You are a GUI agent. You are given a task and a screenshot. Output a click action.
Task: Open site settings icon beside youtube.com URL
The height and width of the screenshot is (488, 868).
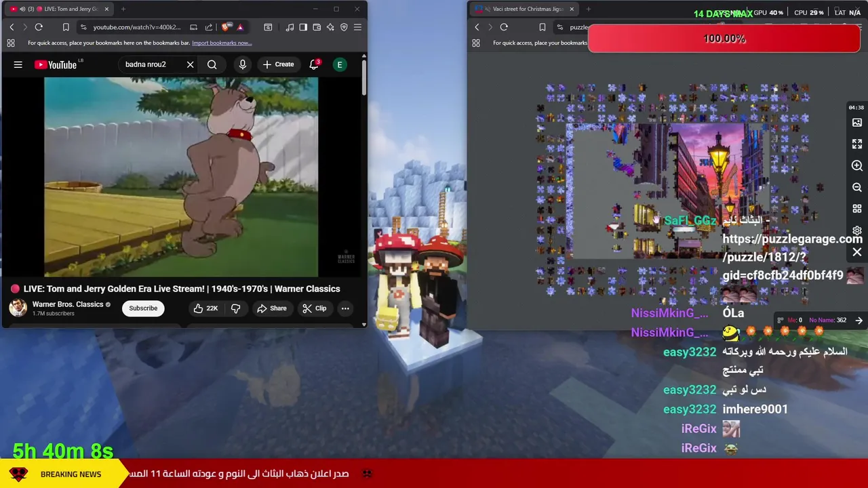[83, 27]
